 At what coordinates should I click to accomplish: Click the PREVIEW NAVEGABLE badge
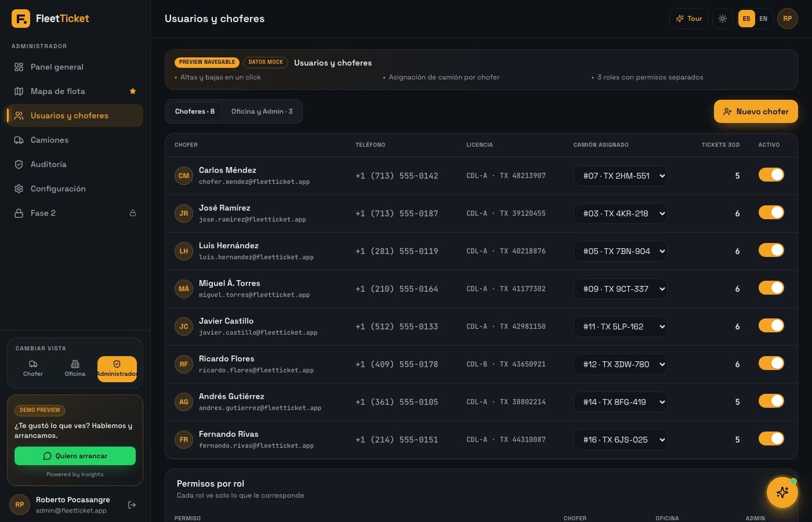point(207,62)
